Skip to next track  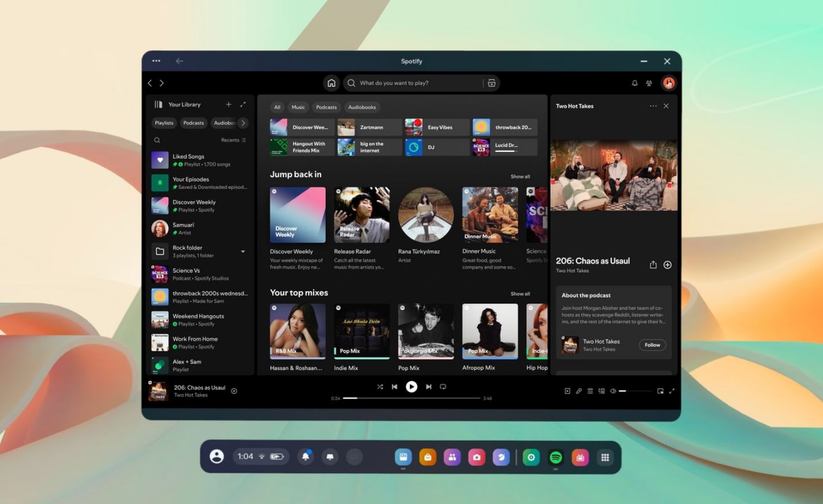coord(428,386)
